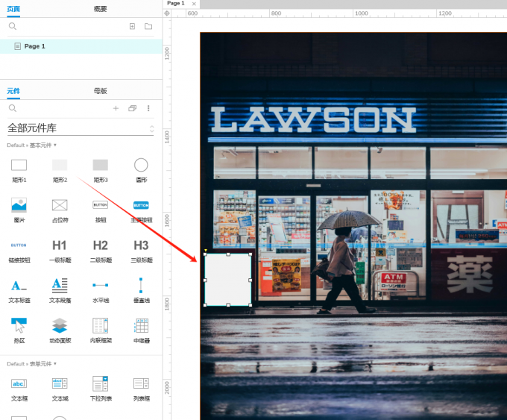Open the 全部元件库 library dropdown
507x420 pixels.
point(81,128)
